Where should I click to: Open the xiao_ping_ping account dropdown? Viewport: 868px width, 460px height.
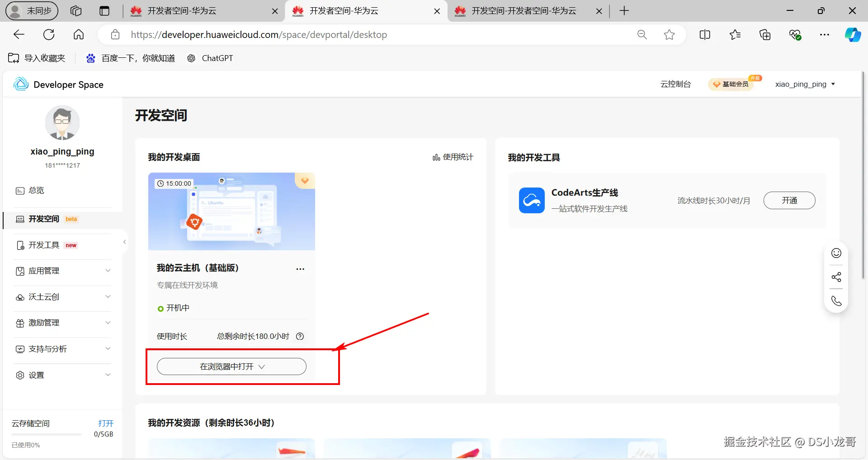click(x=805, y=84)
